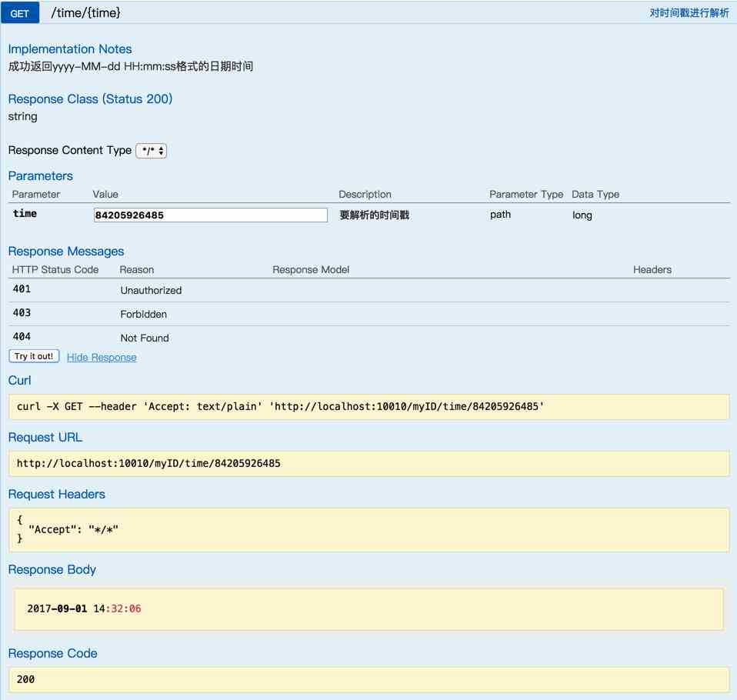Select the Response Body heading
737x700 pixels.
tap(52, 570)
